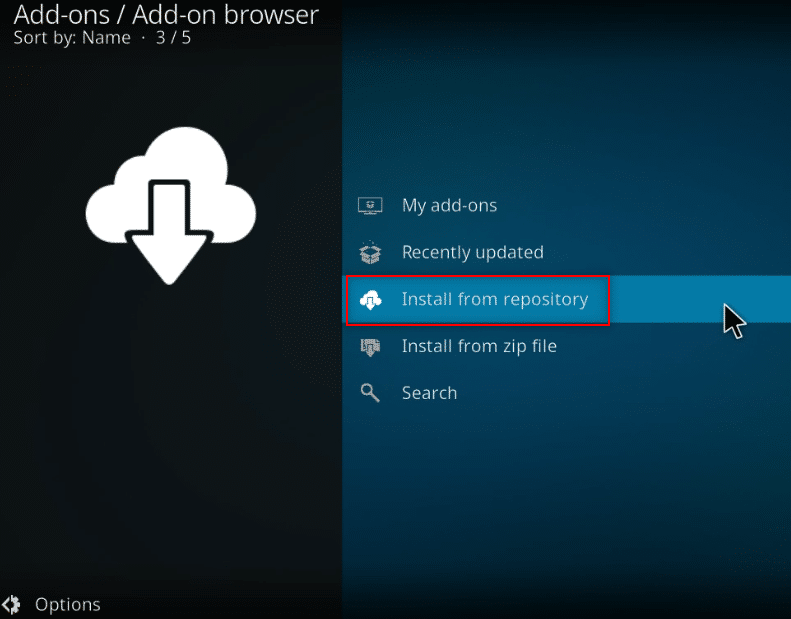Screen dimensions: 791x619
Task: Click the cloud download icon beside Install from repository
Action: [370, 300]
